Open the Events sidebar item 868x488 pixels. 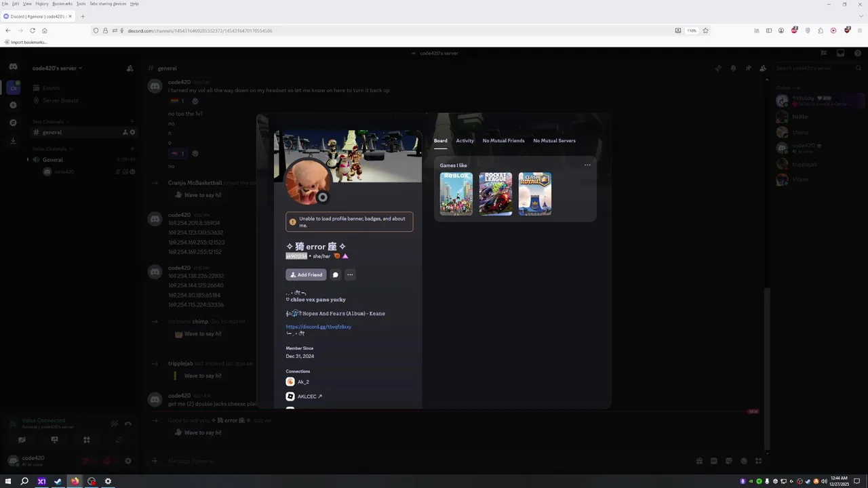pos(84,88)
